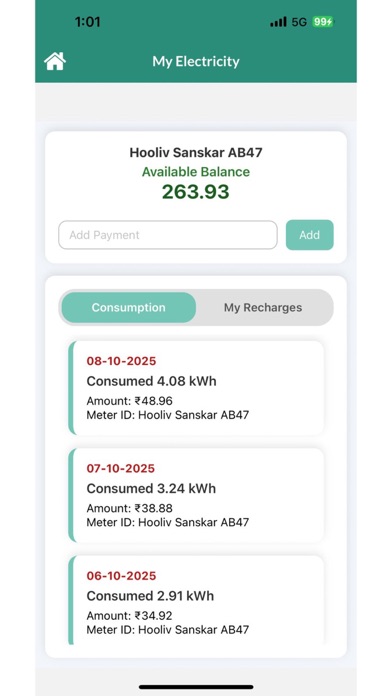Tap the cellular signal bars icon
This screenshot has height=696, width=392.
(x=278, y=22)
